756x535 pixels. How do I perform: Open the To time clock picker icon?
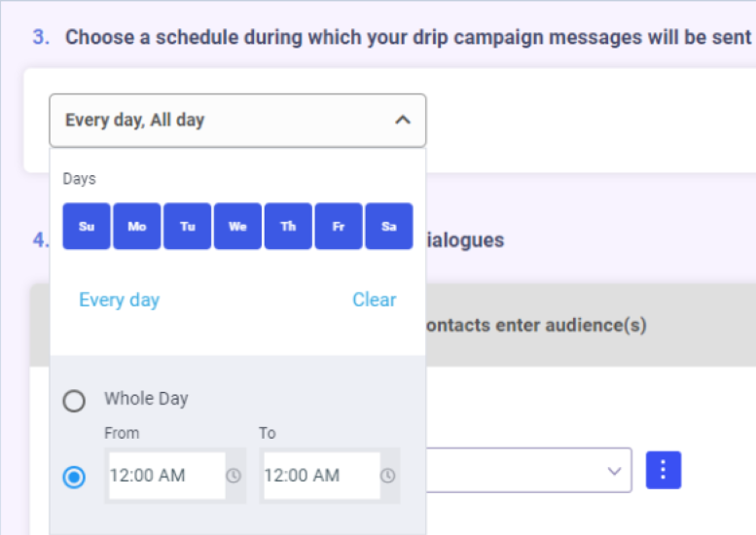click(387, 476)
